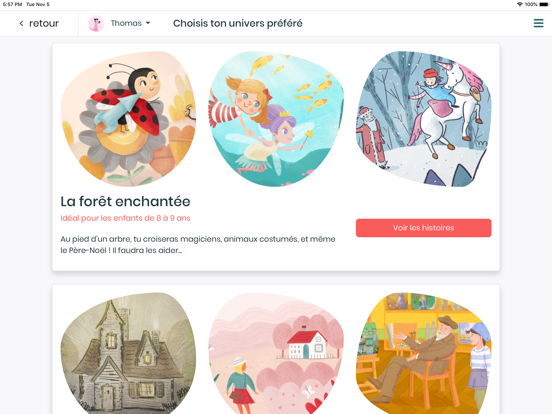Image resolution: width=552 pixels, height=414 pixels.
Task: Tap the Idéal pour les enfants age label
Action: pos(125,218)
